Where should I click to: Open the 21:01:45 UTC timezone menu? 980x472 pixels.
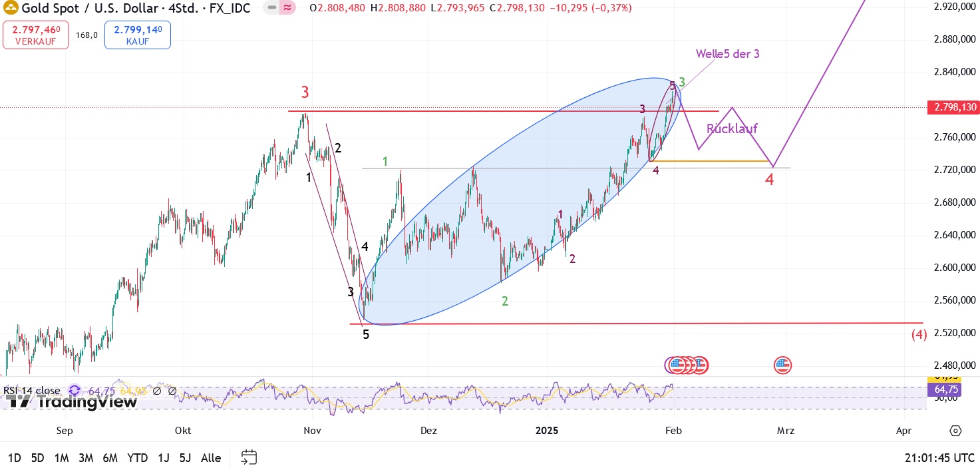tap(940, 458)
